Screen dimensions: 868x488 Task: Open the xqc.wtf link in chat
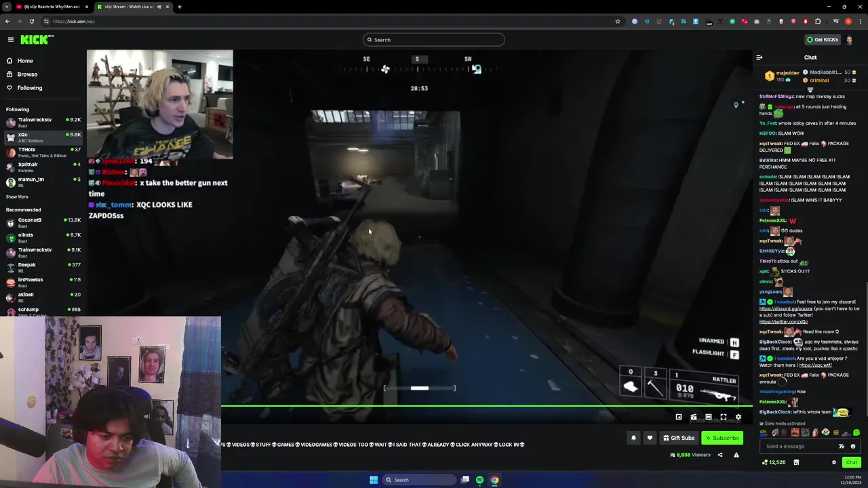point(815,365)
